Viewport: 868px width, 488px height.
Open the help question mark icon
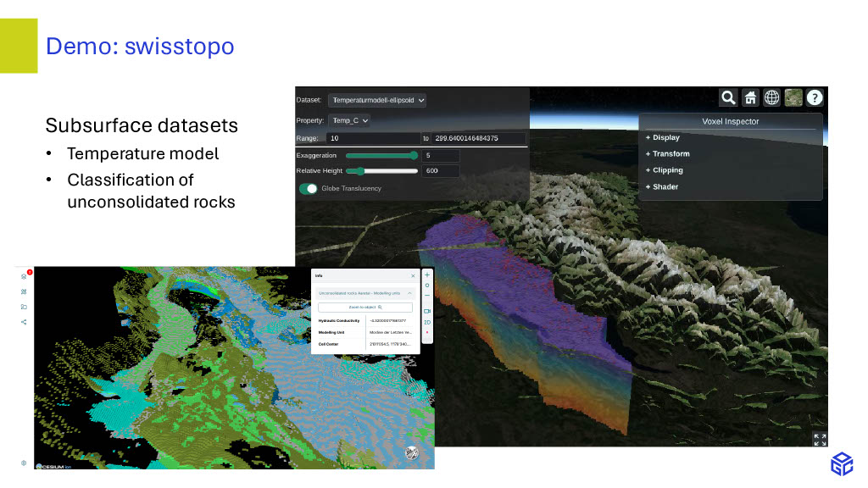[x=815, y=97]
